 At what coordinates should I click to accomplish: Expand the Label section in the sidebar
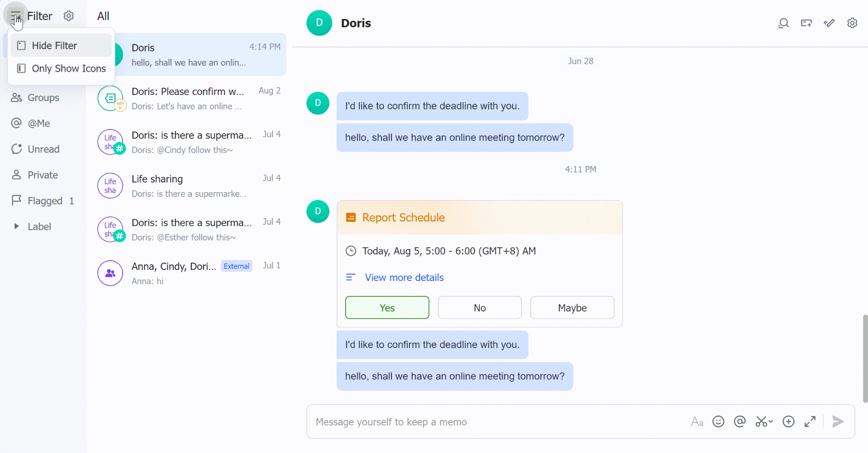pos(17,226)
